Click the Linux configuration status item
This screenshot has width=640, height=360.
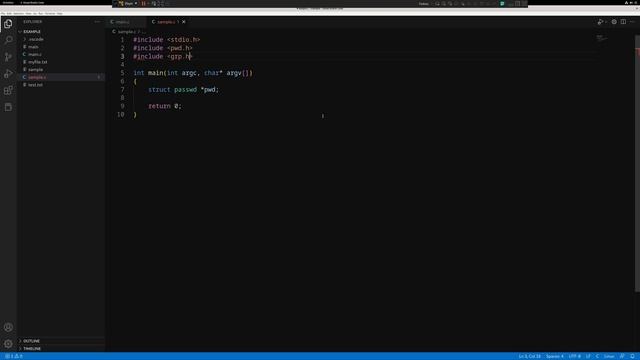[609, 356]
